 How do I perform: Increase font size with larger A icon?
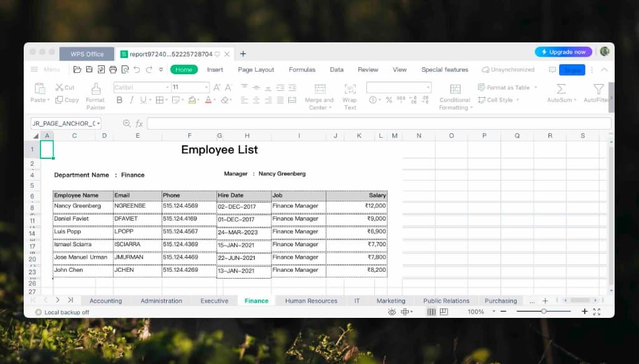[217, 87]
